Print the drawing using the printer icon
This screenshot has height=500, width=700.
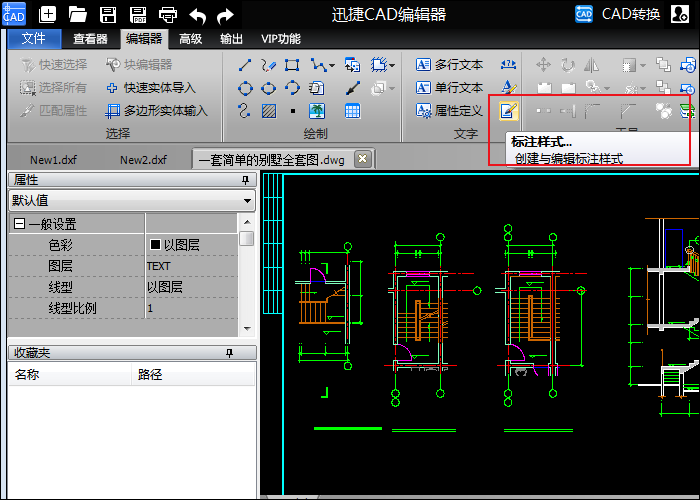(167, 14)
